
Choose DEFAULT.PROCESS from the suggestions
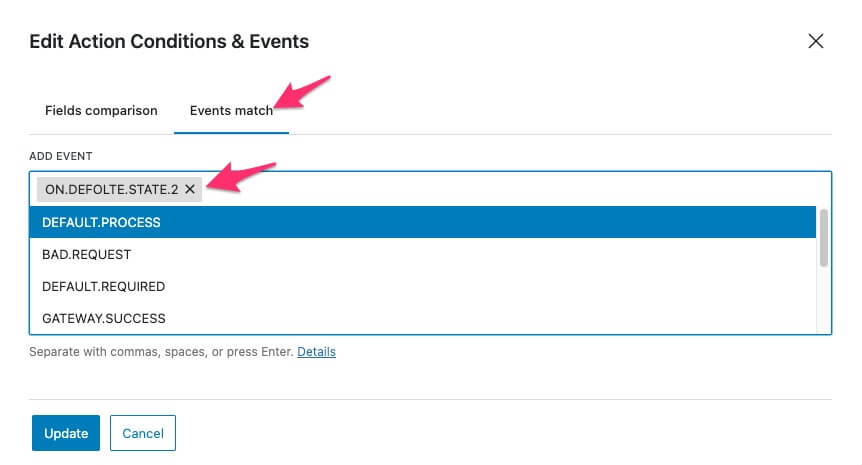[x=101, y=222]
